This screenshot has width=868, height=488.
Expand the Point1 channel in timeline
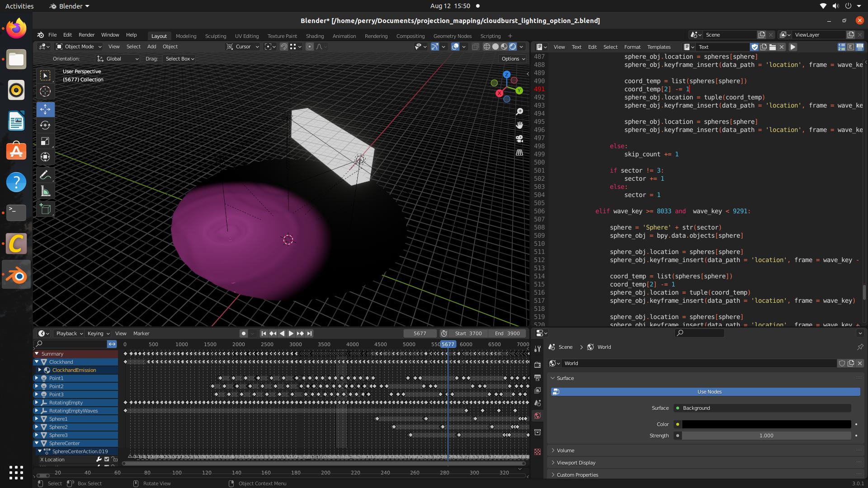[37, 378]
